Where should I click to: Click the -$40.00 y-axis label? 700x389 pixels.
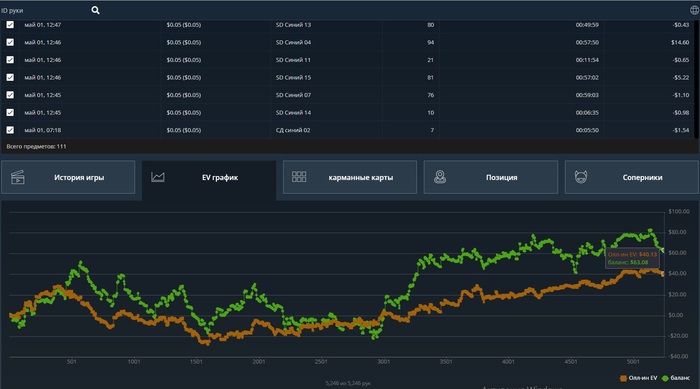click(x=679, y=356)
